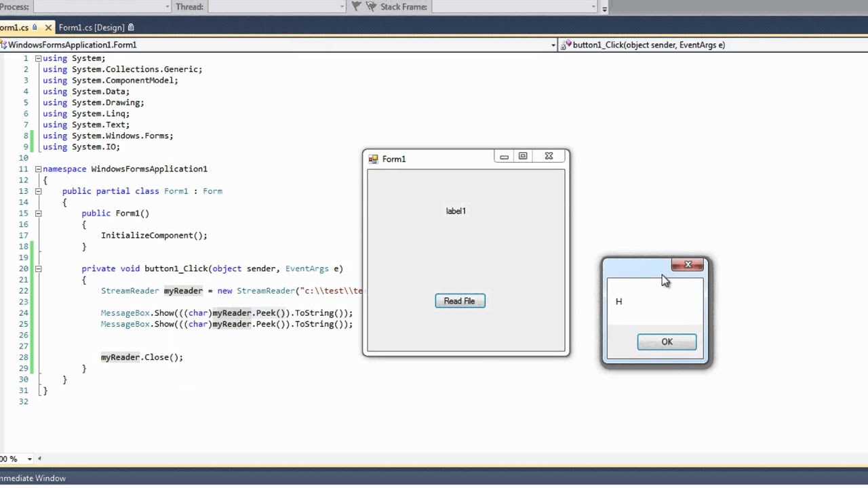Screen dimensions: 868x488
Task: Click the first flag icon next to Thread
Action: (357, 7)
